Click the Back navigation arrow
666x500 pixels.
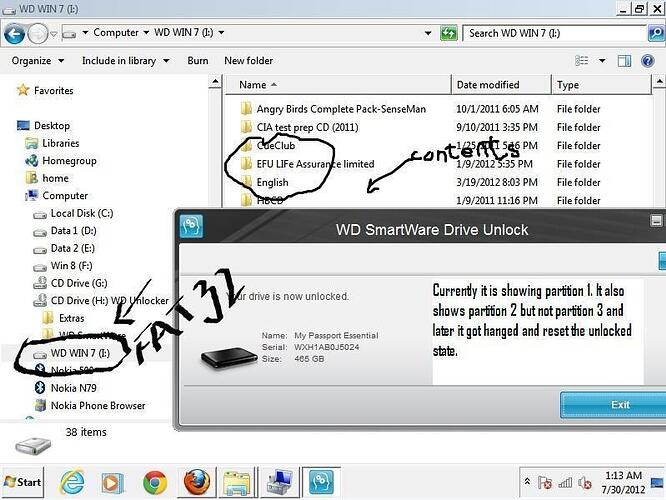14,34
